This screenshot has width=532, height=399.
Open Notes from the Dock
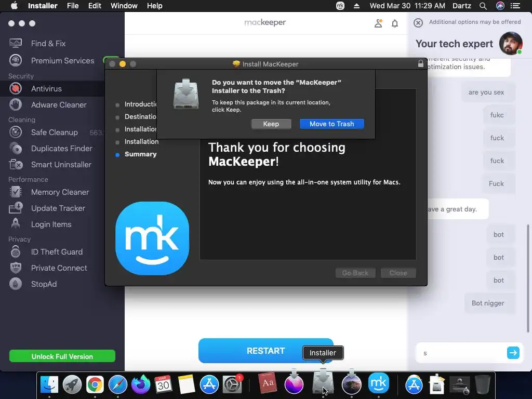[x=187, y=384]
